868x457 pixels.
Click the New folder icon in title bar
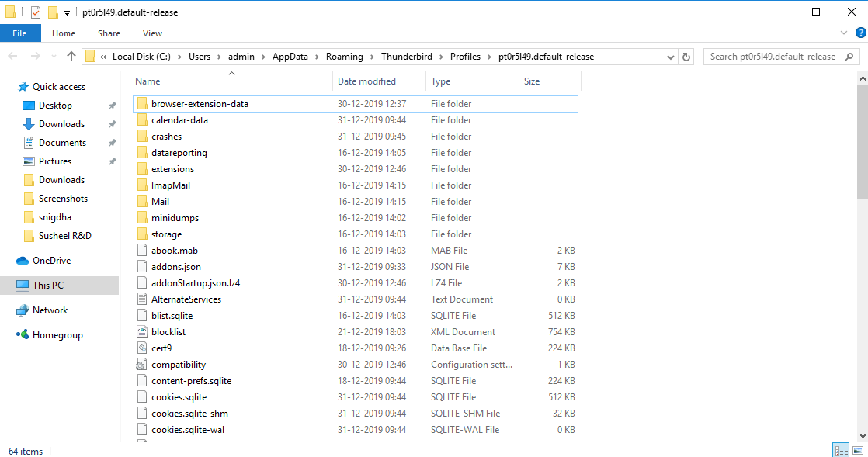click(x=53, y=12)
